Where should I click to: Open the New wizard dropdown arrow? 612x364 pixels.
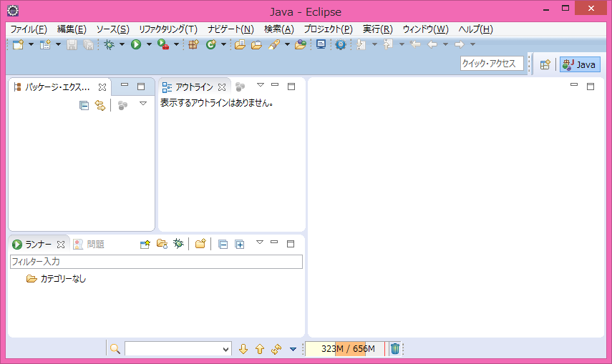[x=31, y=44]
